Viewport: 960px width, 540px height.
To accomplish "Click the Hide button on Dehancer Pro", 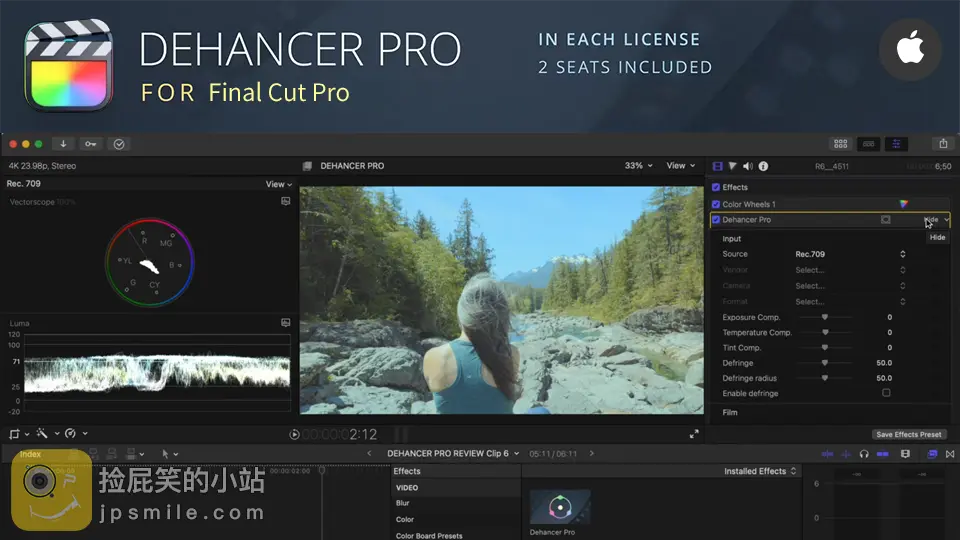I will point(931,219).
